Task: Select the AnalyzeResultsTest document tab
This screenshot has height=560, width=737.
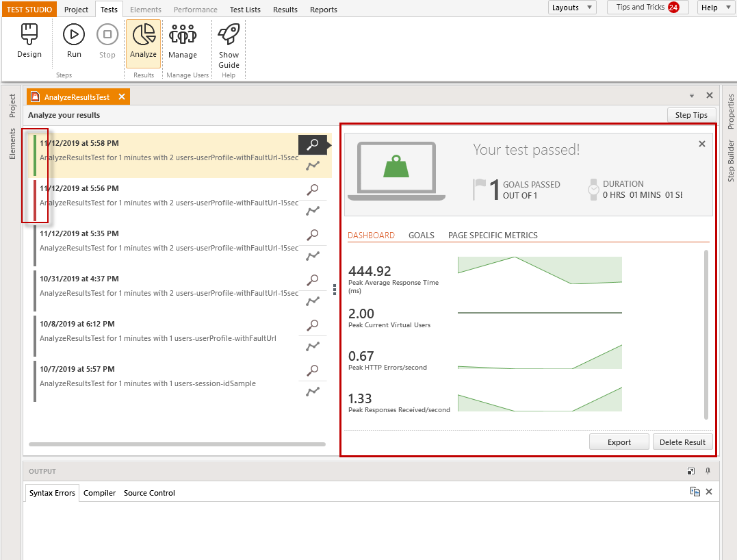Action: [77, 97]
